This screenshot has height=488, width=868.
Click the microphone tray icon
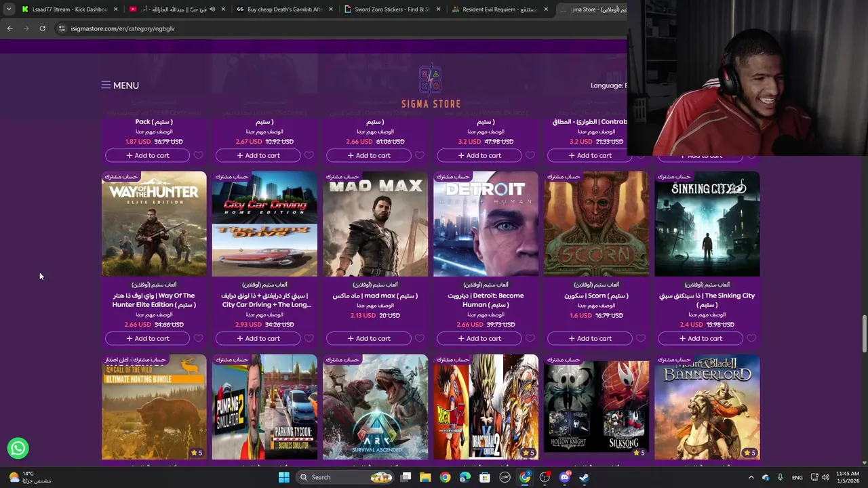click(780, 477)
